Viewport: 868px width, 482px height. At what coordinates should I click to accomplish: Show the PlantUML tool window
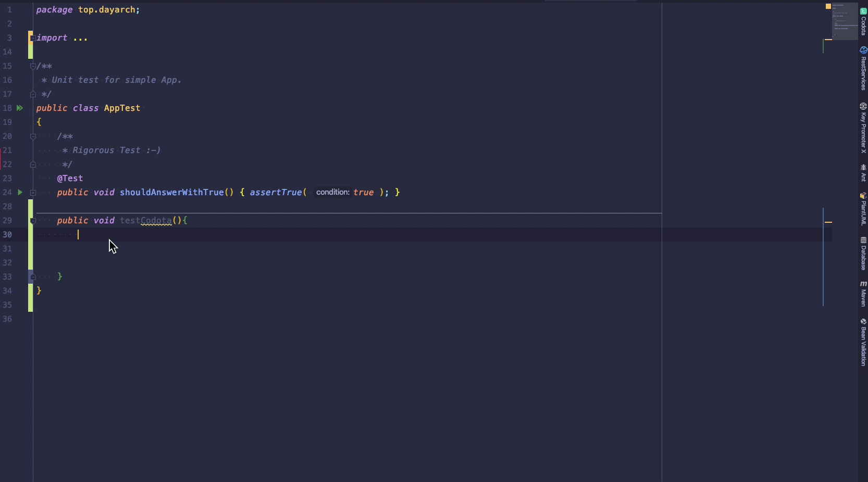pyautogui.click(x=863, y=209)
